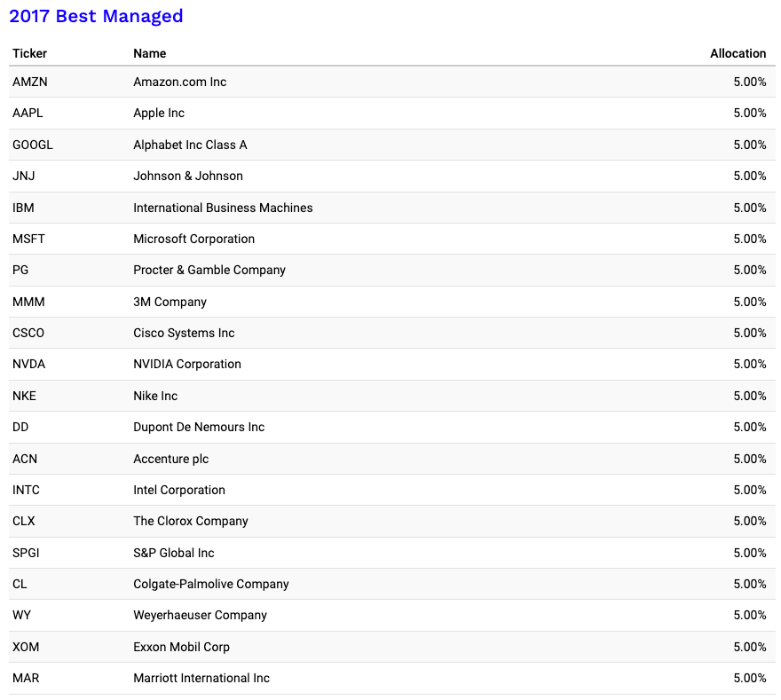Select the CL ticker cell
The image size is (781, 700).
coord(20,584)
